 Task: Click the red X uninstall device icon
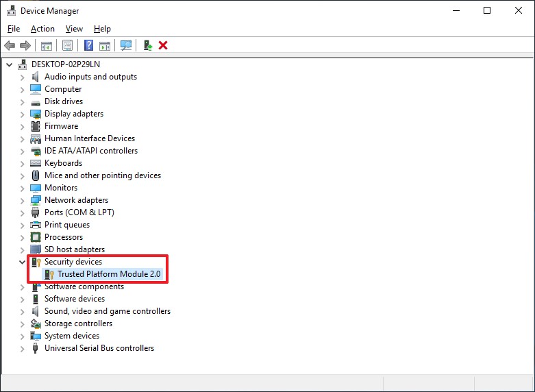point(163,45)
